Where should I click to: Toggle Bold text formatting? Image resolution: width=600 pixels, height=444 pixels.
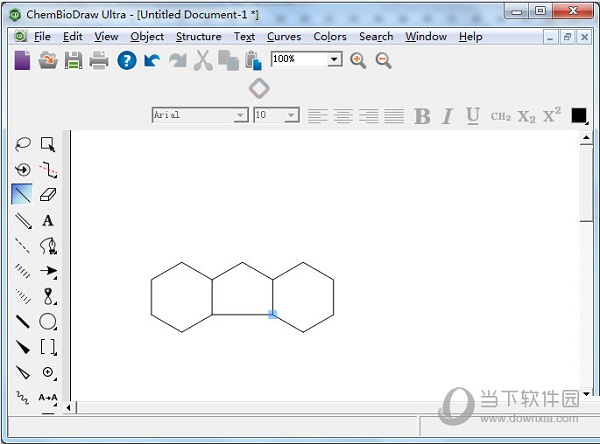click(x=422, y=116)
